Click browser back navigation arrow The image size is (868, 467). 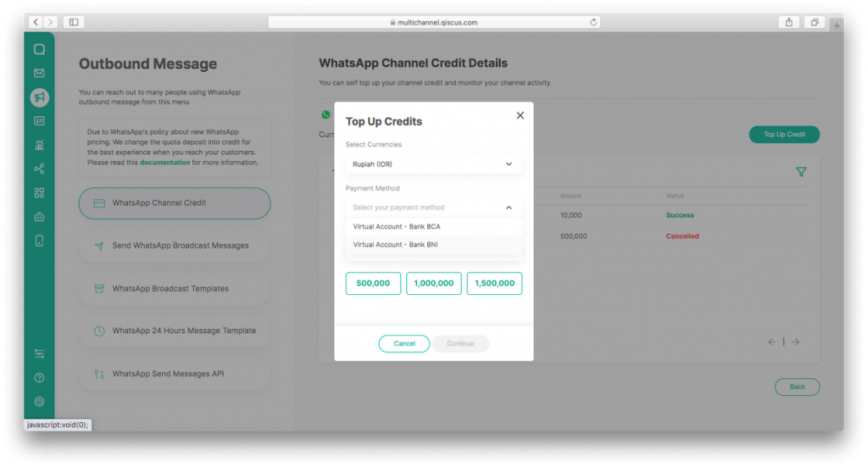(36, 22)
